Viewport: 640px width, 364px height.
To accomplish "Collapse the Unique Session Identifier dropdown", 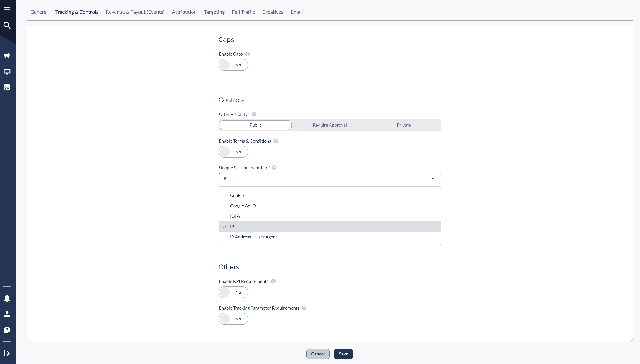I will click(330, 178).
